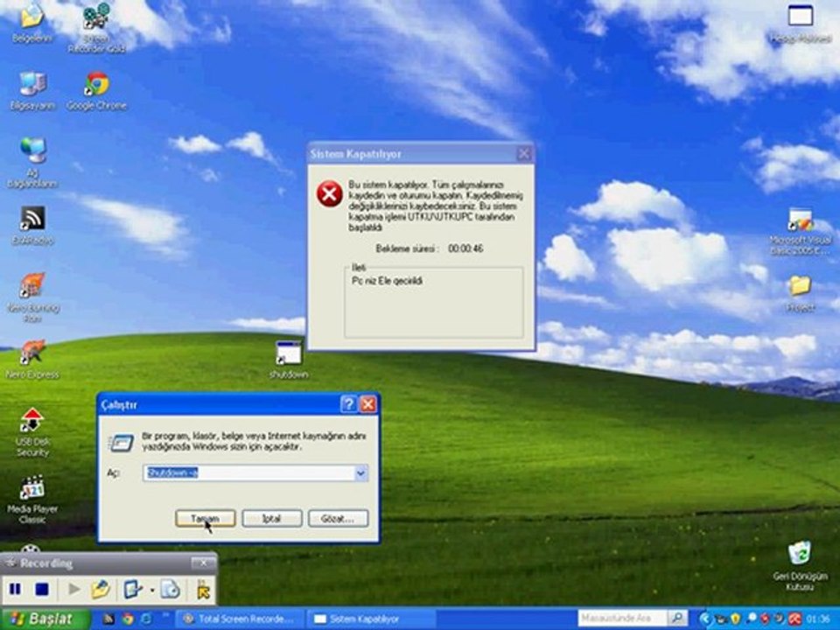This screenshot has width=840, height=630.
Task: Click Gözat... in the Çalıştır dialog
Action: point(338,518)
